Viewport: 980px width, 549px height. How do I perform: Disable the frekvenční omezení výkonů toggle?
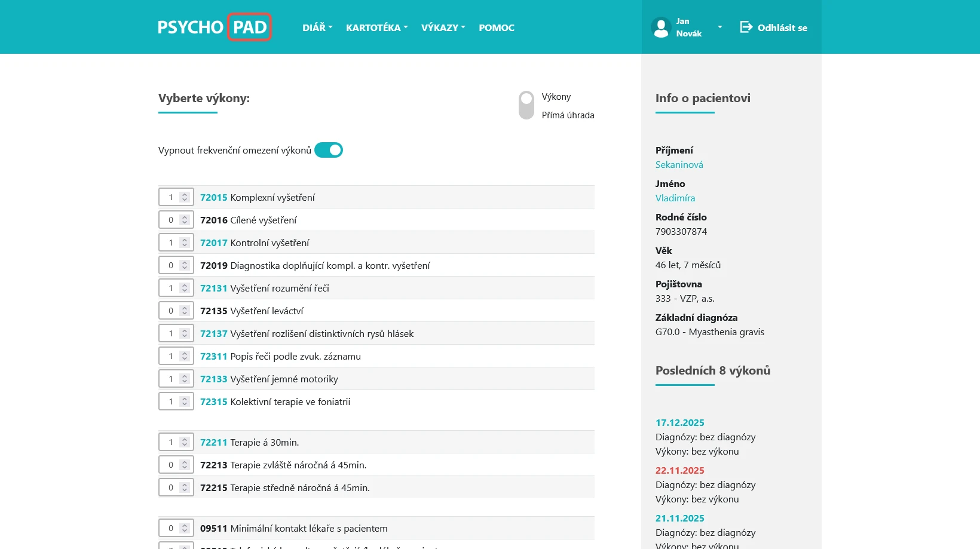(328, 150)
